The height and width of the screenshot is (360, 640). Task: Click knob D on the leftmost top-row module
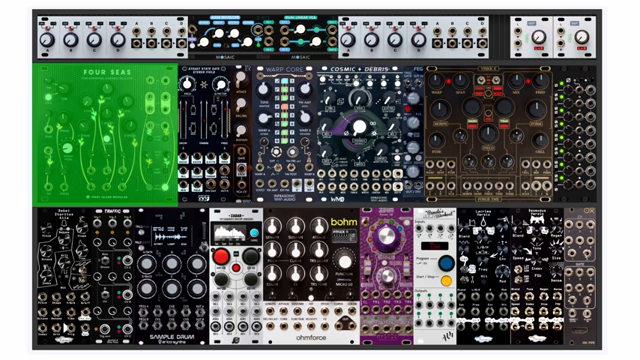click(x=118, y=40)
